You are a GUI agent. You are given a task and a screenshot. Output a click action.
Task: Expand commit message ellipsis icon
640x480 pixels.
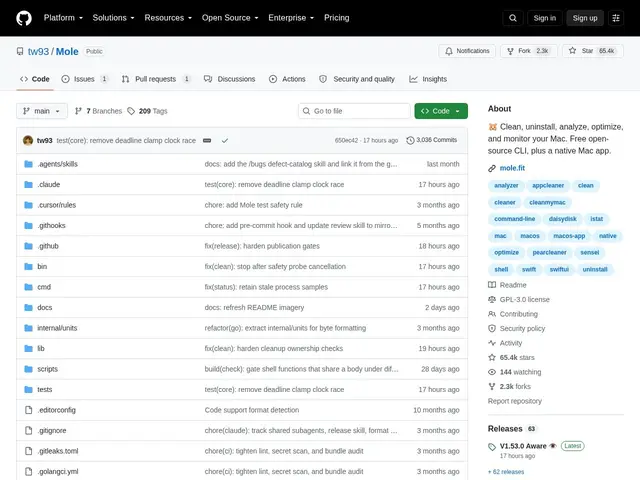pos(207,140)
